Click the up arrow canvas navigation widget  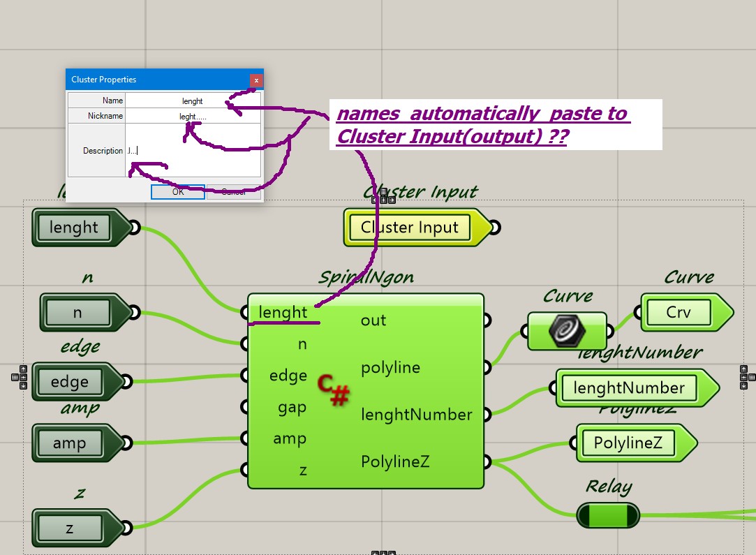point(23,368)
